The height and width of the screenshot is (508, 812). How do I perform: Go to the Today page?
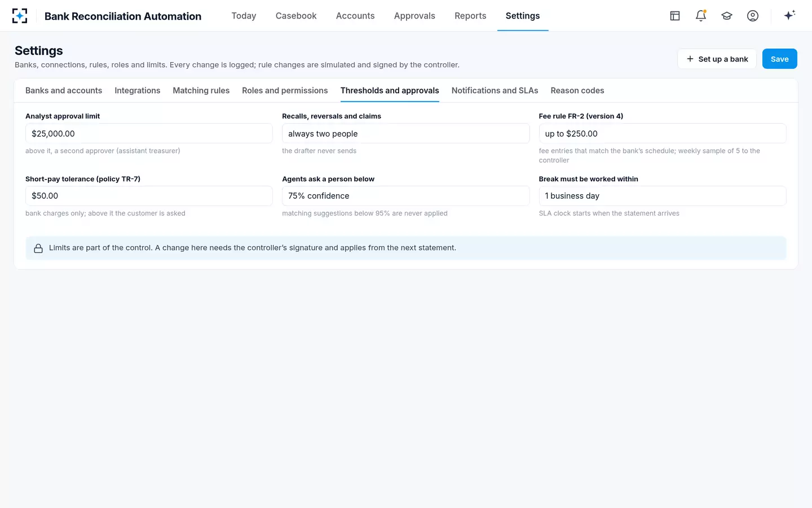244,16
